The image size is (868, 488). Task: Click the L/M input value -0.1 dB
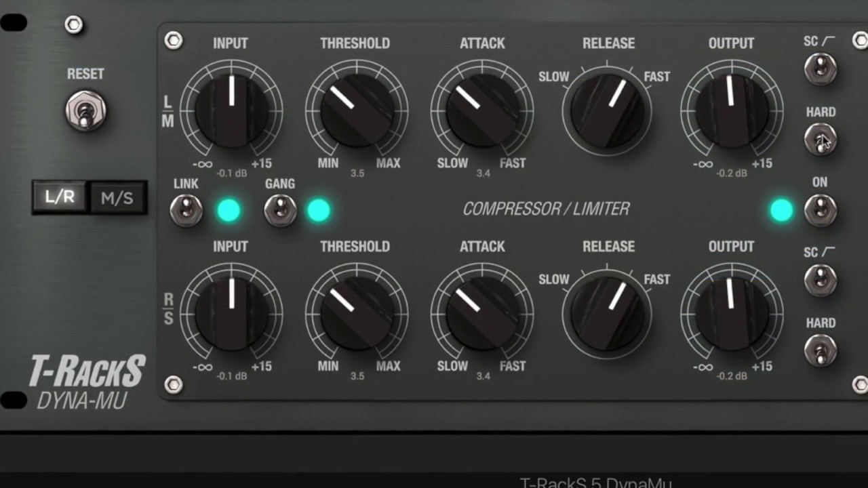[x=232, y=174]
